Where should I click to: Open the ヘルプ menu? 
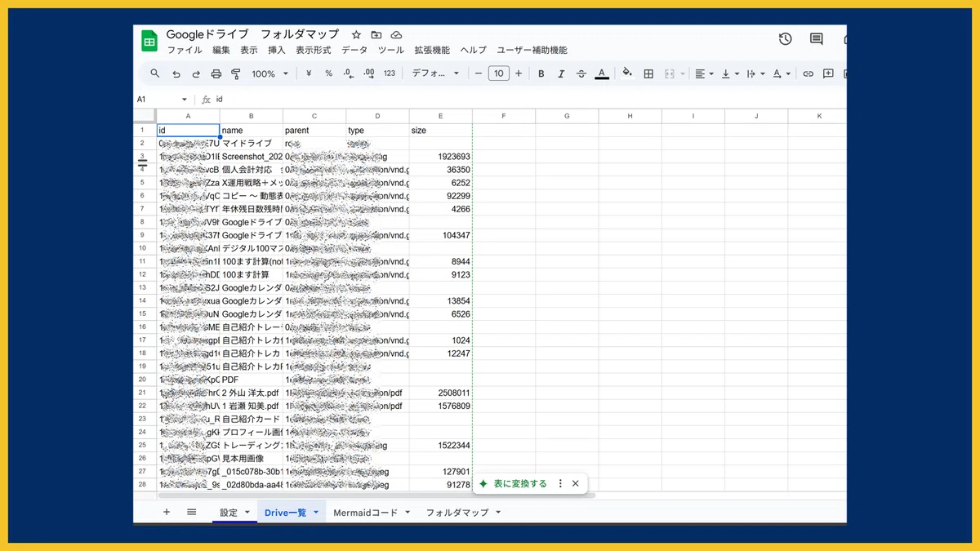click(x=474, y=51)
